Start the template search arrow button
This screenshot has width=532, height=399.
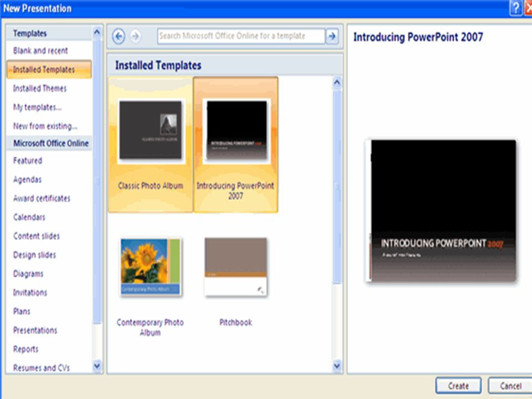pyautogui.click(x=332, y=36)
